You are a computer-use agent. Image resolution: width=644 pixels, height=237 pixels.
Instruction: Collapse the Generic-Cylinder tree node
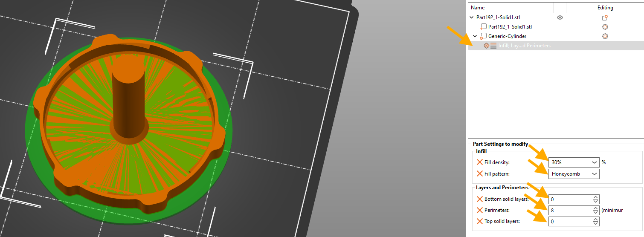[x=475, y=36]
